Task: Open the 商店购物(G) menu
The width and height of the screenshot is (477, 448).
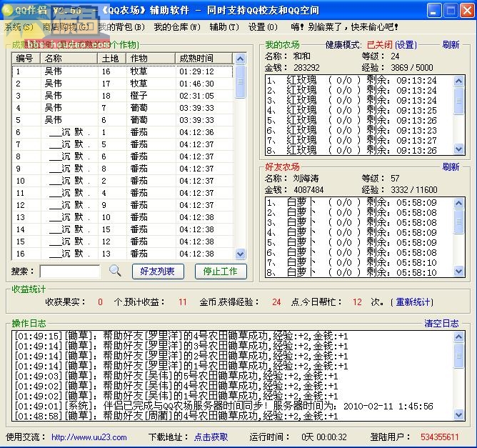Action: tap(66, 27)
